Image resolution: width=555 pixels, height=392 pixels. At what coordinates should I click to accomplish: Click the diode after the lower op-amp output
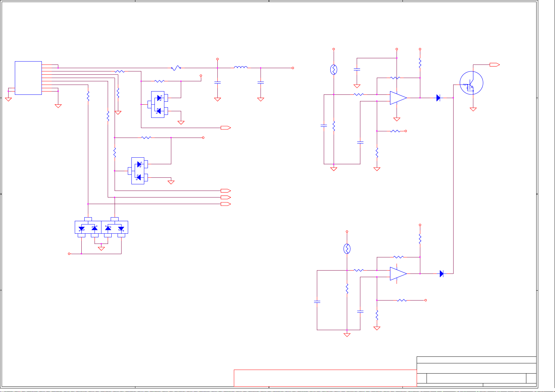click(x=442, y=274)
